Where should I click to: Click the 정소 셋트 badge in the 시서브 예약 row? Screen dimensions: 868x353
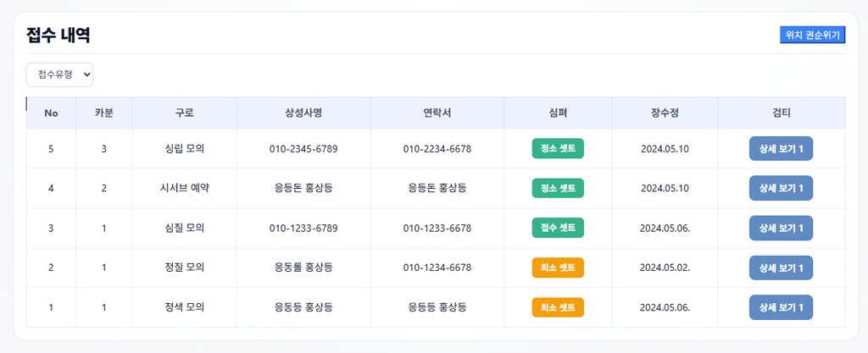tap(558, 188)
